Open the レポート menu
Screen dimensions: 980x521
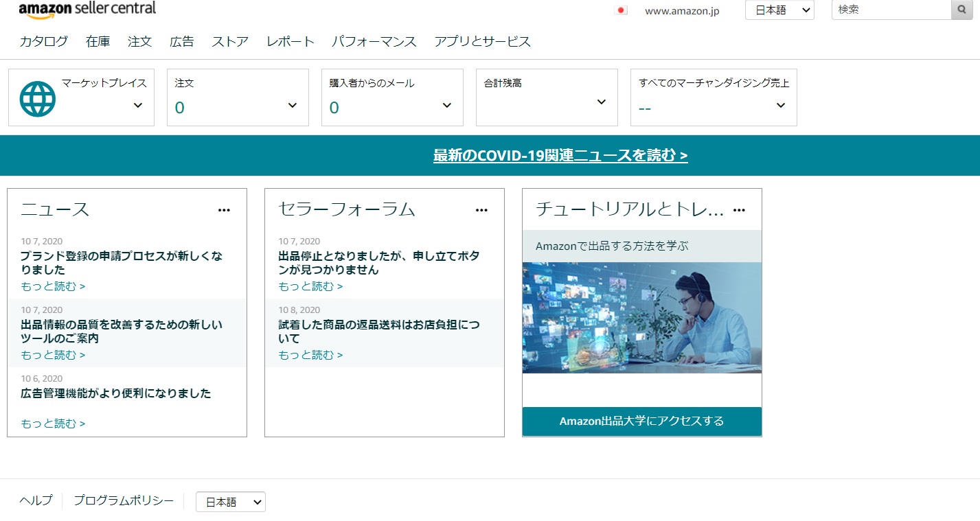(x=290, y=41)
